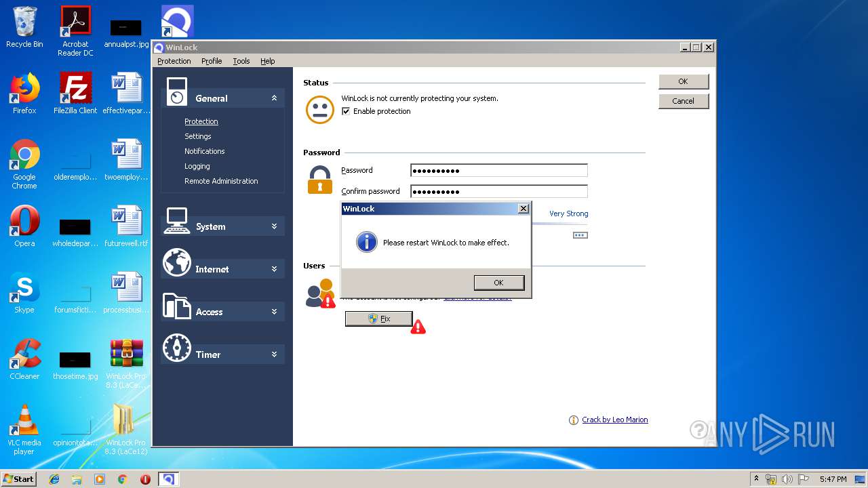Image resolution: width=868 pixels, height=488 pixels.
Task: Toggle the Enable protection checkbox
Action: pyautogui.click(x=346, y=111)
